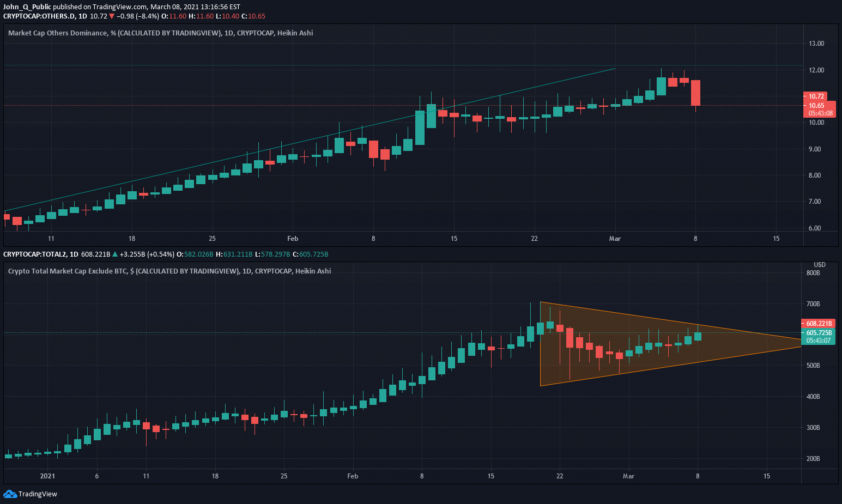The image size is (842, 504).
Task: Click the red 608.221B price label
Action: point(818,323)
